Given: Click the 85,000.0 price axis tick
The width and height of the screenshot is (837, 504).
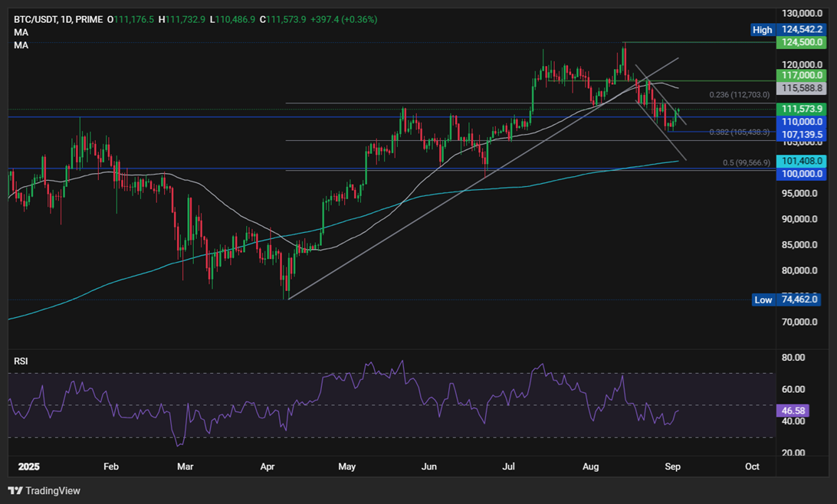Looking at the screenshot, I should (799, 245).
